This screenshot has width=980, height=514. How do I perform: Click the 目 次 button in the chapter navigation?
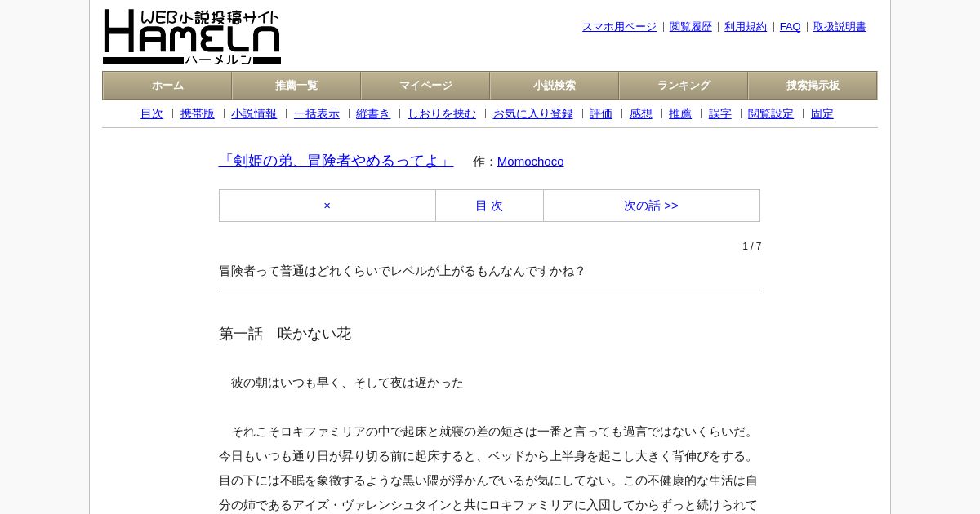pos(489,206)
